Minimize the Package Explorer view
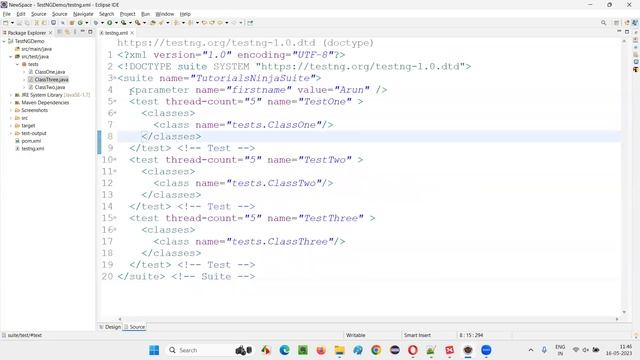Image resolution: width=640 pixels, height=360 pixels. pyautogui.click(x=83, y=32)
